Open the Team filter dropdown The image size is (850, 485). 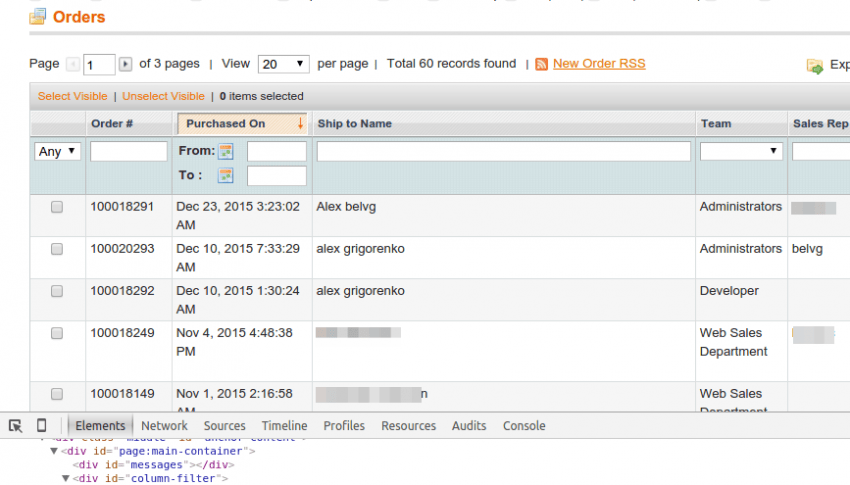coord(741,151)
